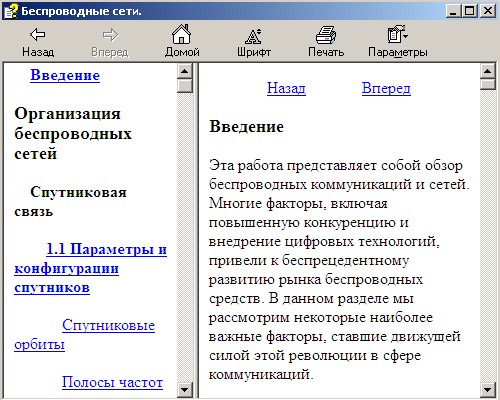Click the contents pane scrollbar thumb
The image size is (500, 400).
(185, 86)
